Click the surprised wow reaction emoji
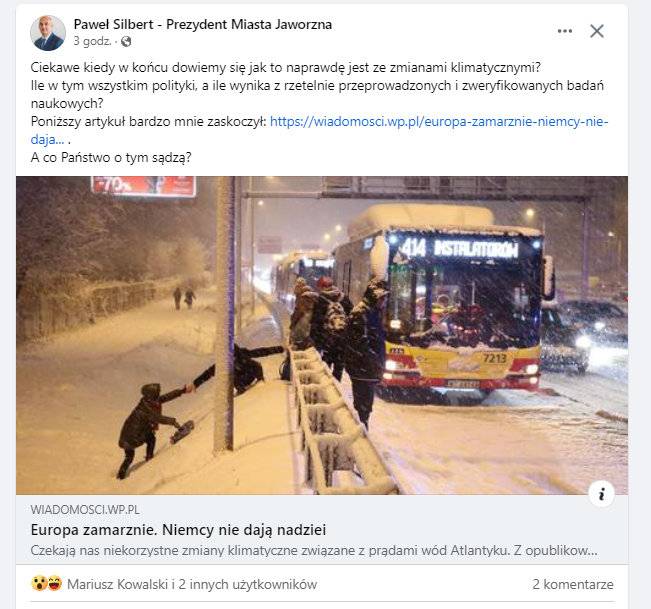651x609 pixels. [x=39, y=584]
